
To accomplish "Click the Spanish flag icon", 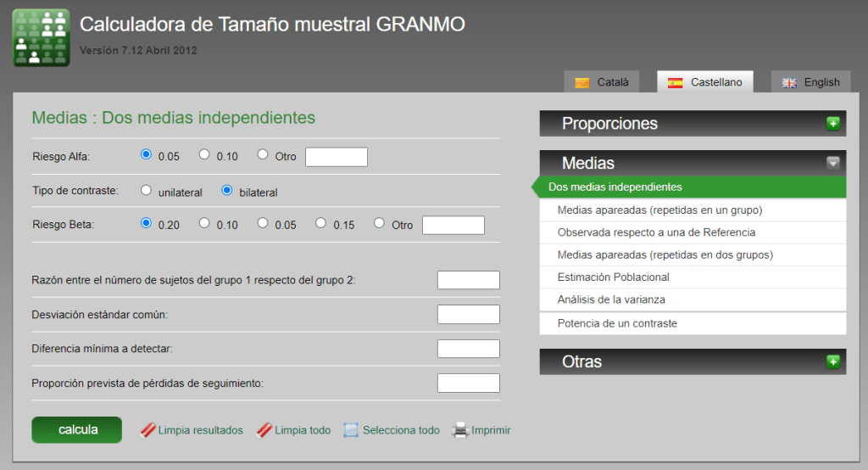I will pyautogui.click(x=676, y=82).
